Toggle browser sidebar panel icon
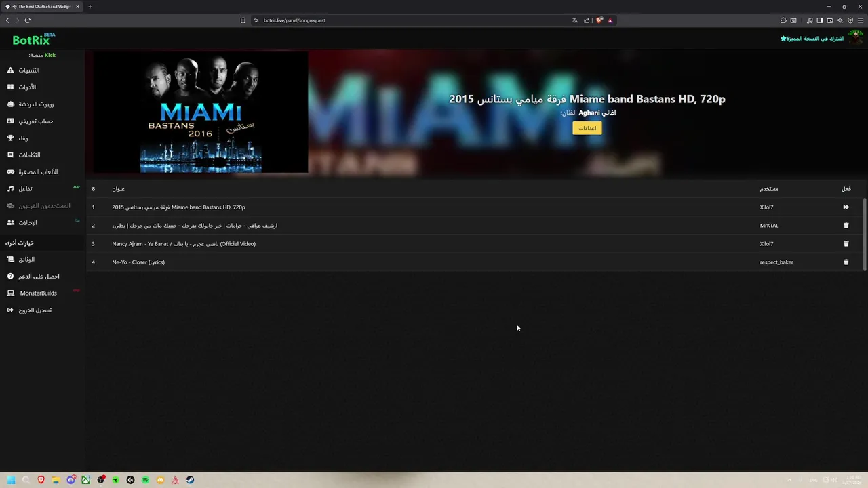 pos(819,20)
